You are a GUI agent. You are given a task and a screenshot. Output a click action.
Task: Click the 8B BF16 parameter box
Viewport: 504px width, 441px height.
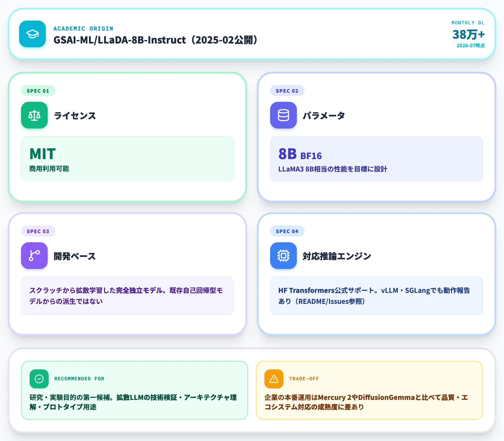(376, 159)
